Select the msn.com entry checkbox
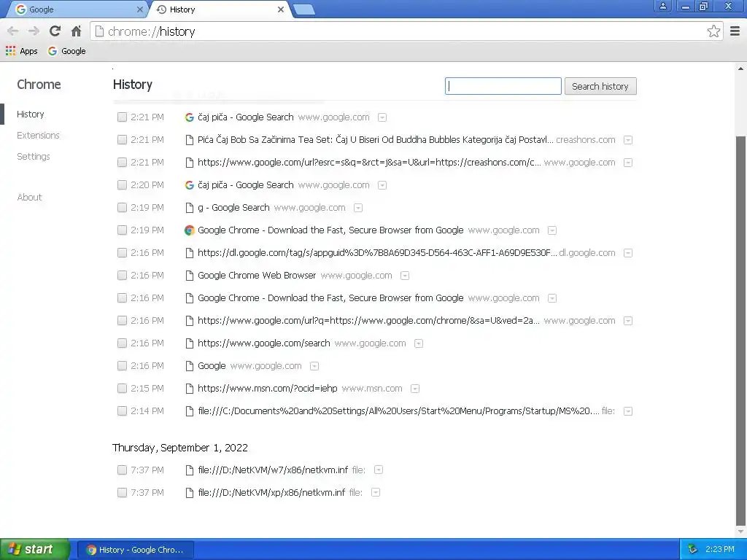747x560 pixels. point(122,389)
